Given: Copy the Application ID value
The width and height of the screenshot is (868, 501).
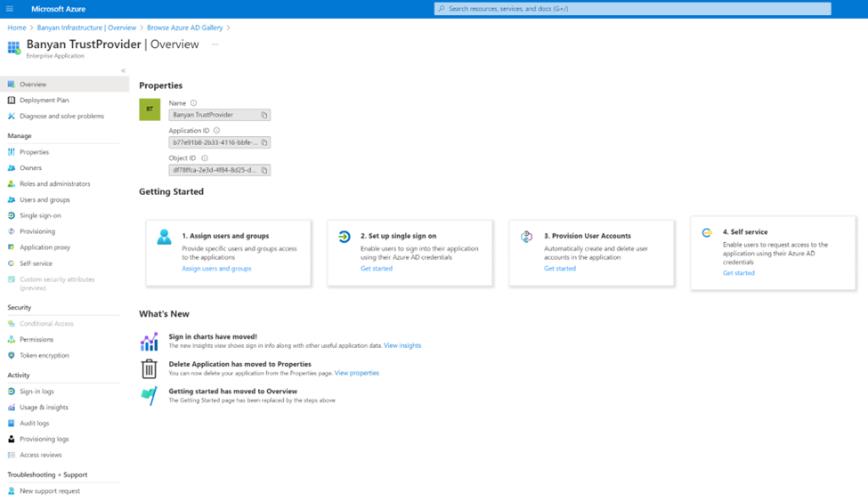Looking at the screenshot, I should (264, 143).
